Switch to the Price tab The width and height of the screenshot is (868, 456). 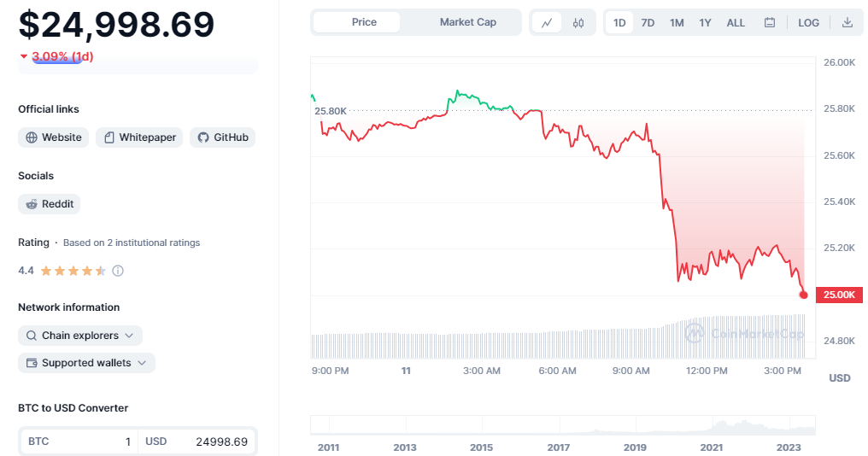[x=364, y=22]
